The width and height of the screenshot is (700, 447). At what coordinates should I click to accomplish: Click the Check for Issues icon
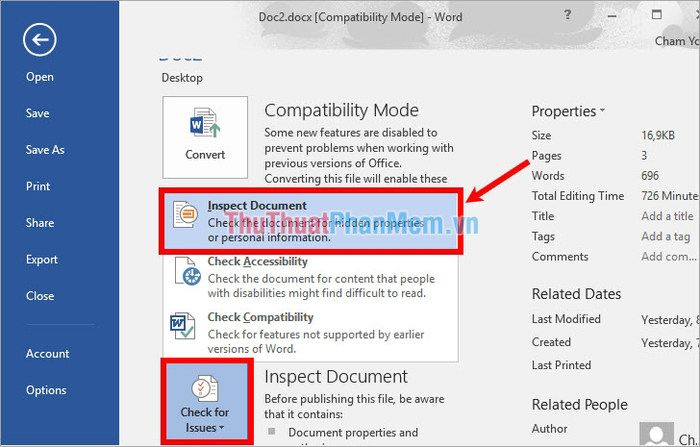click(205, 389)
